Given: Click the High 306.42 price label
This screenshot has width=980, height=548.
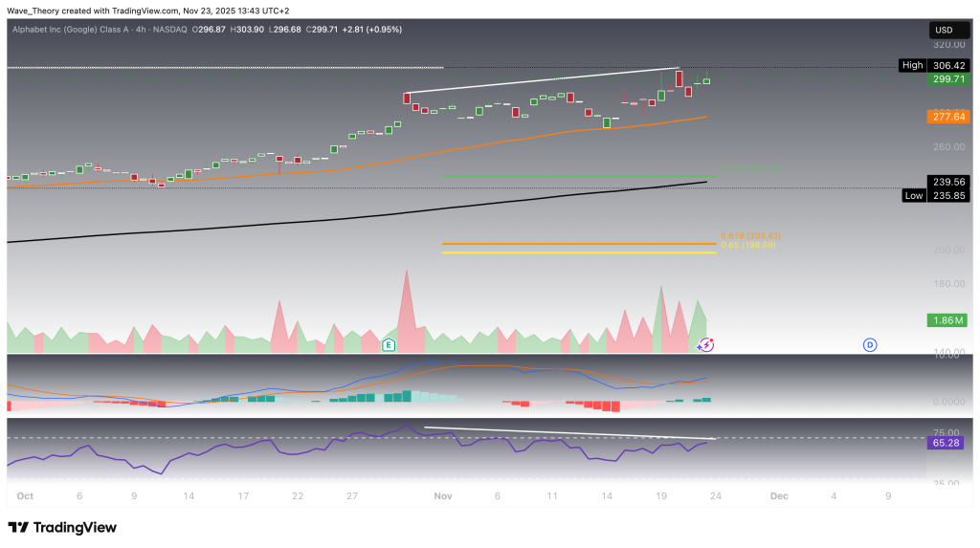Looking at the screenshot, I should click(931, 65).
